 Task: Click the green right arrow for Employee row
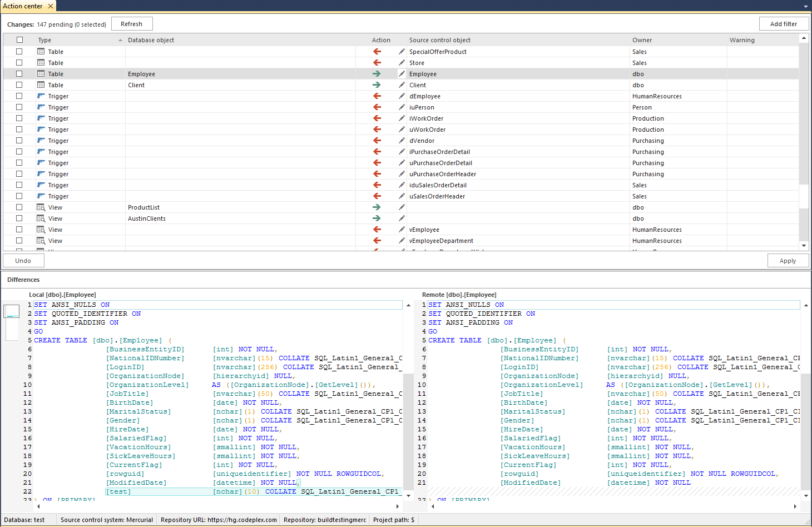377,74
